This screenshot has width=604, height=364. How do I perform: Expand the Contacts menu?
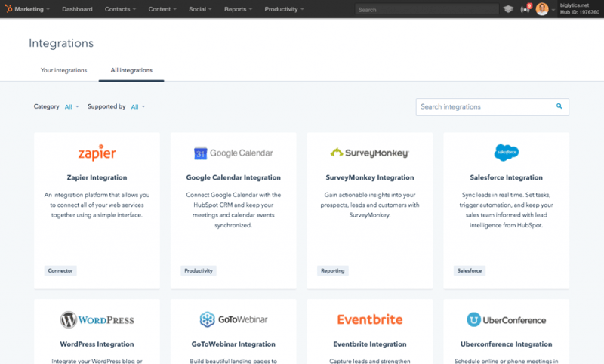coord(121,9)
